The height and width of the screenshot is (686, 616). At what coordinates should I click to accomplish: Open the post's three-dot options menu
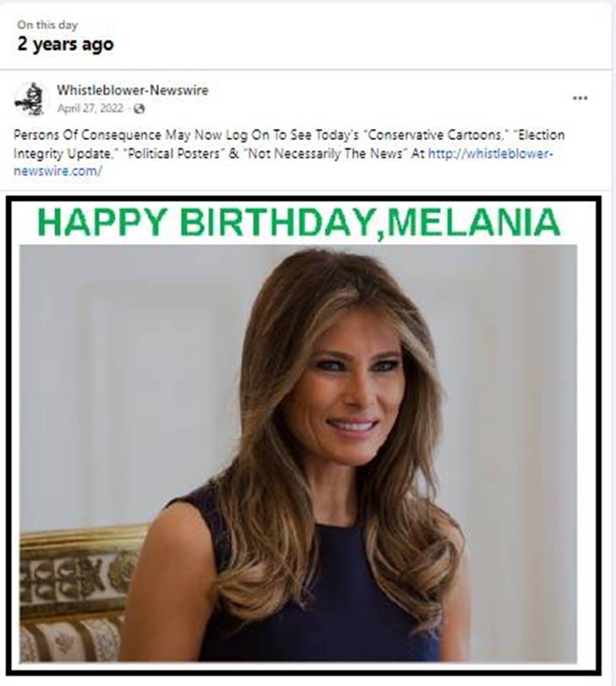pyautogui.click(x=580, y=98)
